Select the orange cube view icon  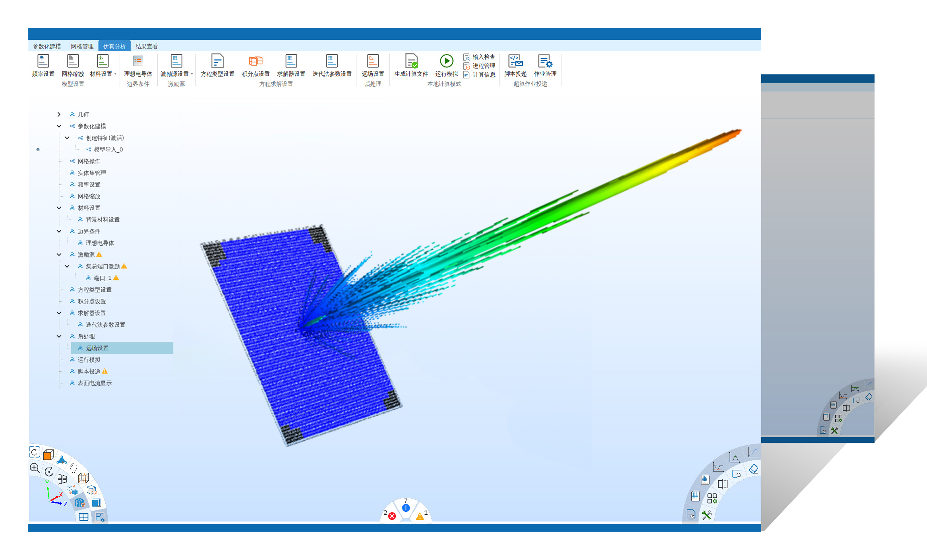coord(48,455)
